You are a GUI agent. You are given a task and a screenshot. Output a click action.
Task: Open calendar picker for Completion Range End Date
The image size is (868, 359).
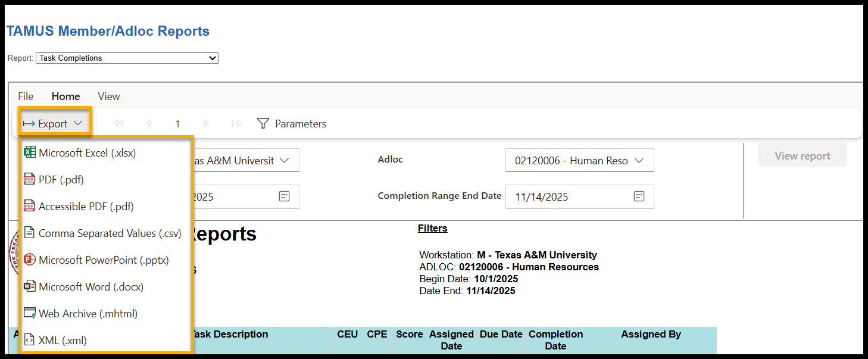639,196
